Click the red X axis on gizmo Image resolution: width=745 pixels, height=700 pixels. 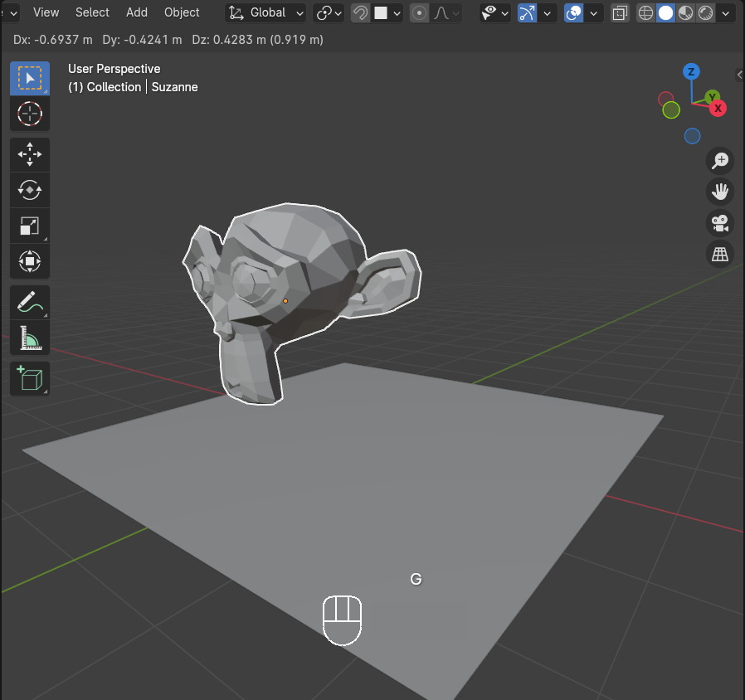[718, 109]
